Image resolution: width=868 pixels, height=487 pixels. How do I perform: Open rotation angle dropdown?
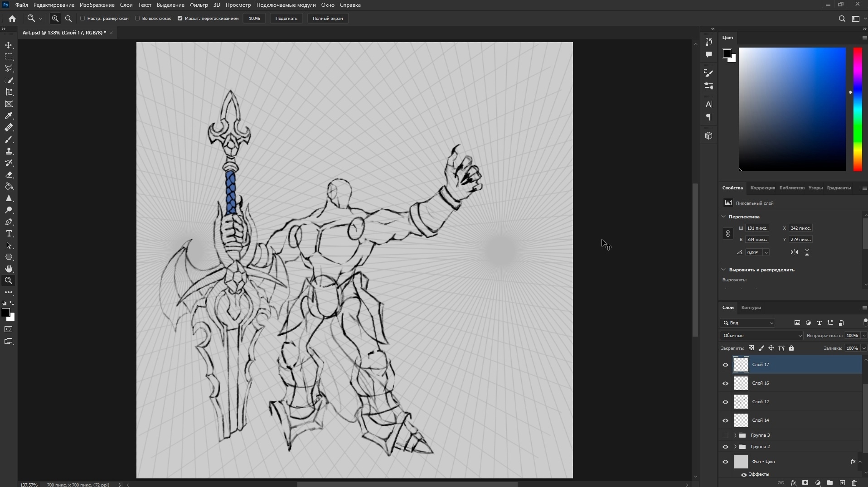[x=766, y=252]
